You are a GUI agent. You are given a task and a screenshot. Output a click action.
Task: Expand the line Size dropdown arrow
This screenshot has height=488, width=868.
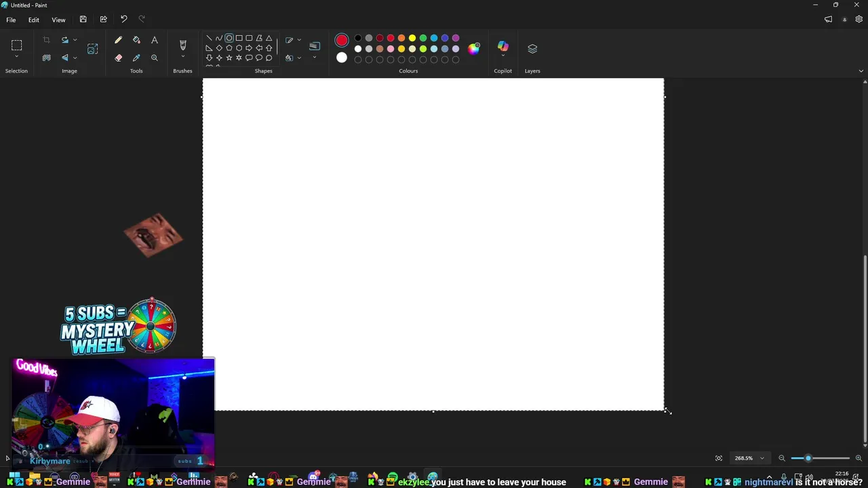(315, 58)
